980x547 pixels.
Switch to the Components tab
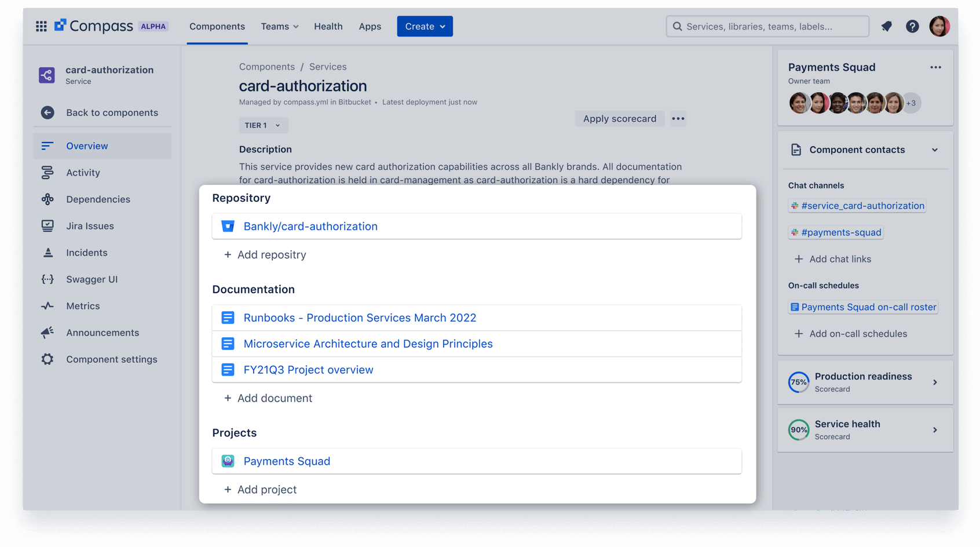tap(217, 27)
